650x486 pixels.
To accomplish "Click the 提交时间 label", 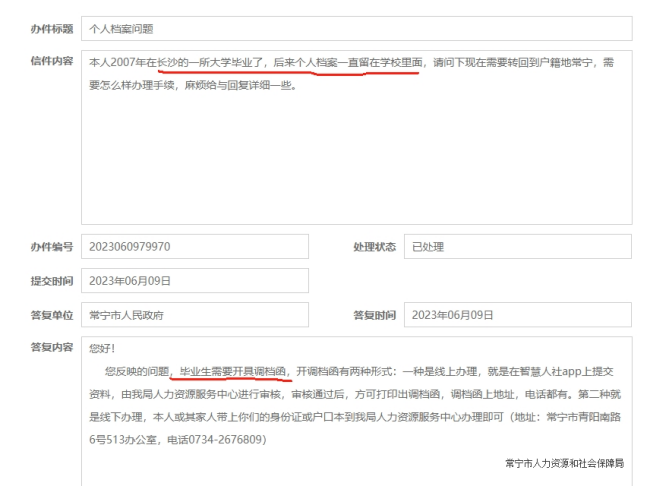I will 52,281.
